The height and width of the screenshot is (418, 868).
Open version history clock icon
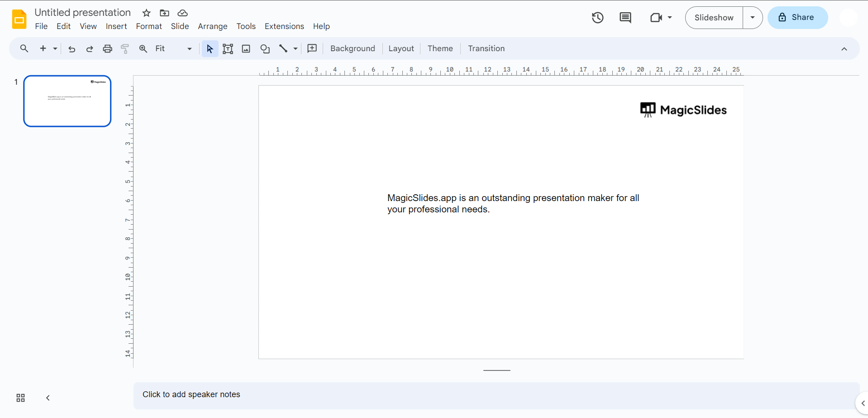[x=597, y=18]
